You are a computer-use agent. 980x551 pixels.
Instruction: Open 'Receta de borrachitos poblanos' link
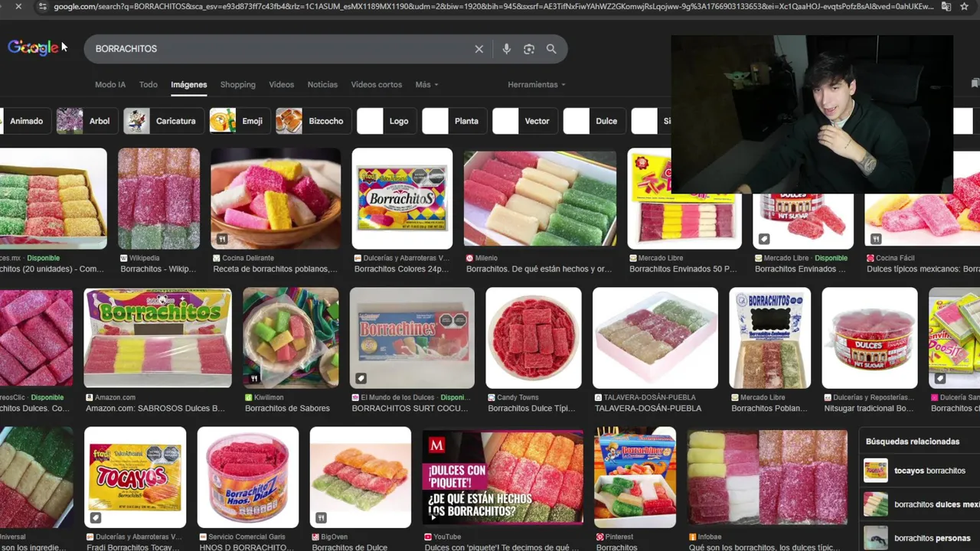[x=275, y=269]
